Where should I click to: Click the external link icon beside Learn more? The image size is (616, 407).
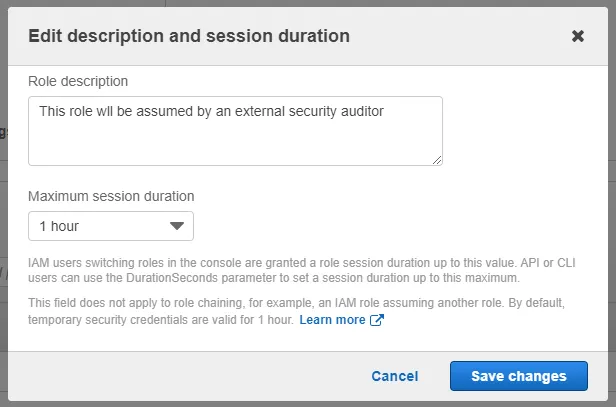click(x=377, y=320)
